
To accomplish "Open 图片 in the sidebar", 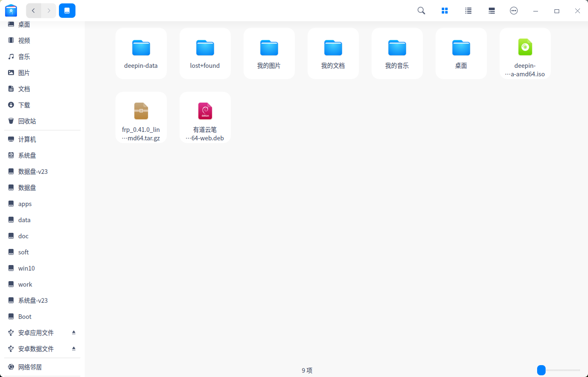I will pyautogui.click(x=42, y=73).
